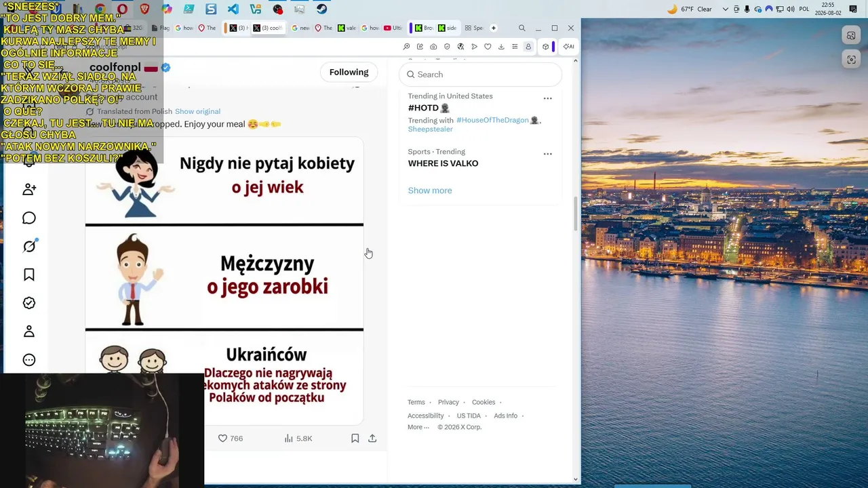Click the X search input field

click(480, 75)
